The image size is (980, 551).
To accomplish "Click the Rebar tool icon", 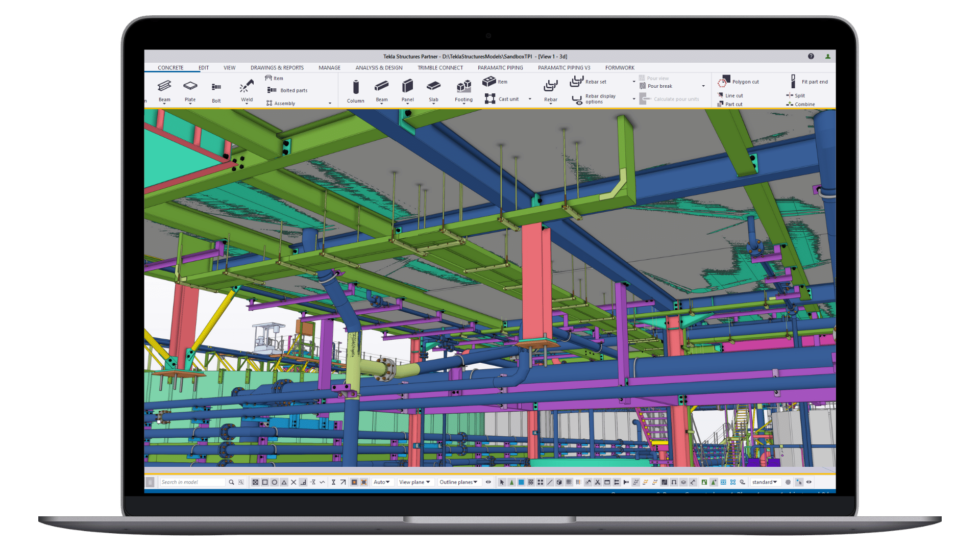I will 550,87.
